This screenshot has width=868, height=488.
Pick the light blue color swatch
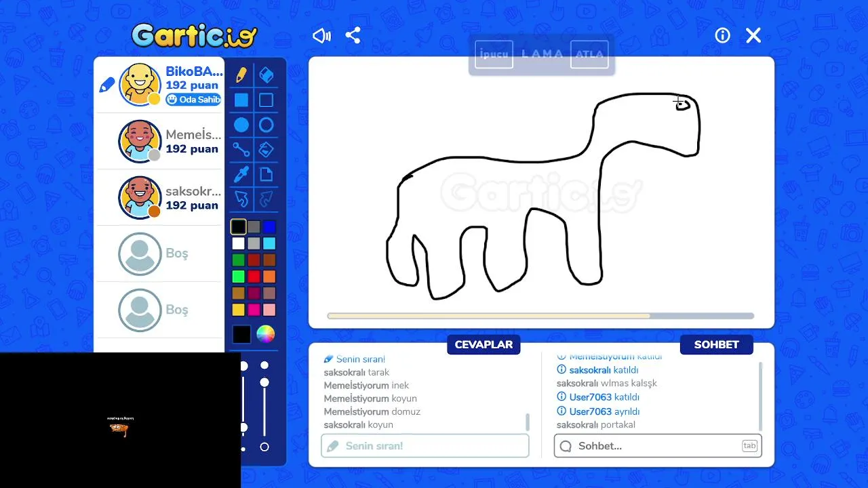269,243
